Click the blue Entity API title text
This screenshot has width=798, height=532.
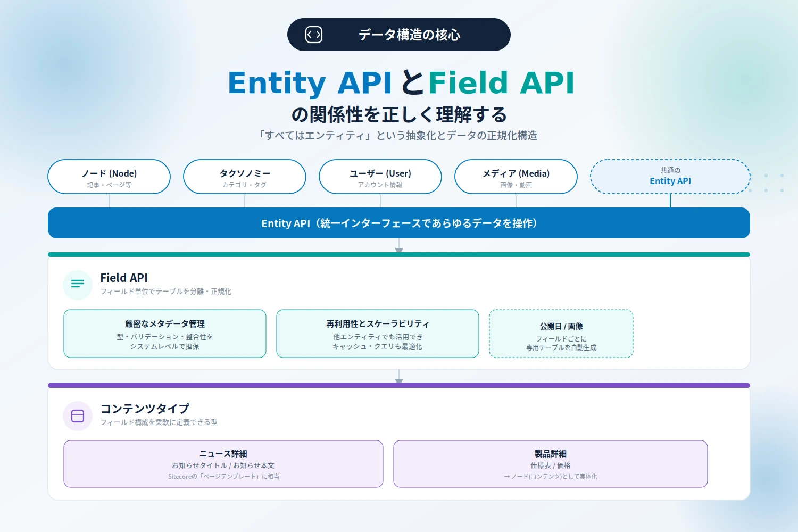click(310, 82)
